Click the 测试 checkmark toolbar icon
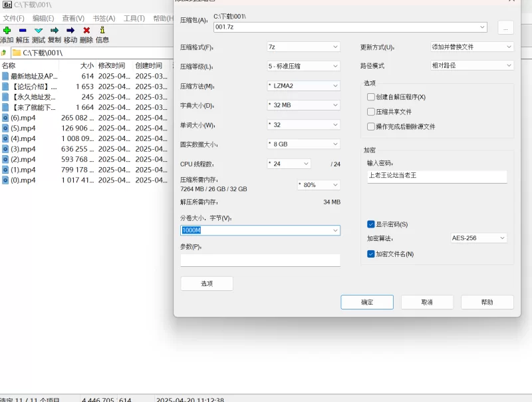The image size is (532, 402). pos(39,30)
